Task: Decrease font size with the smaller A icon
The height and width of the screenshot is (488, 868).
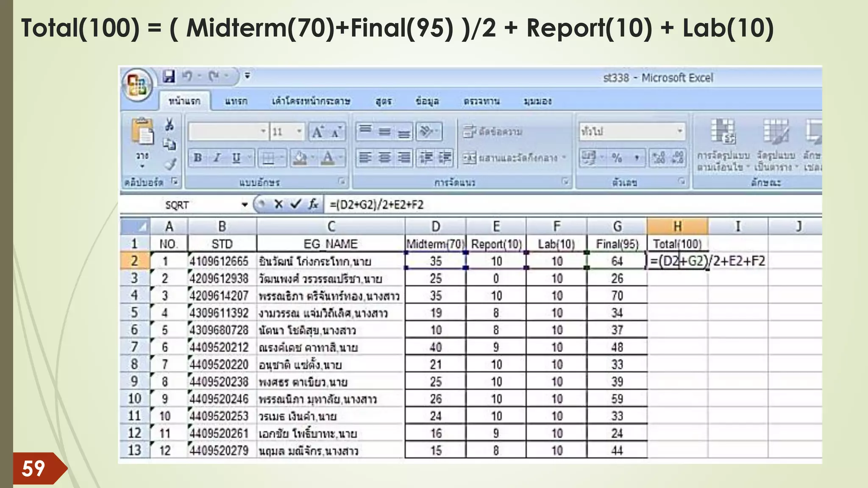Action: pos(336,132)
